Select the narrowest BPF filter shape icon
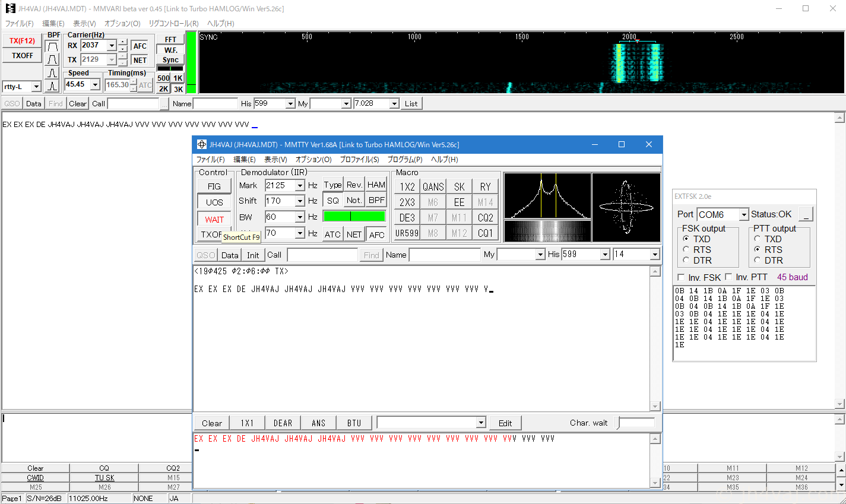 53,86
